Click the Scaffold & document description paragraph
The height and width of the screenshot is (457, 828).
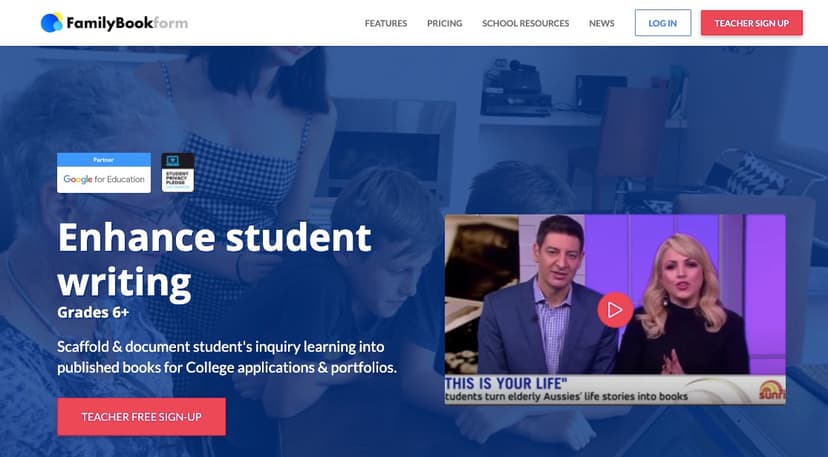pyautogui.click(x=227, y=357)
